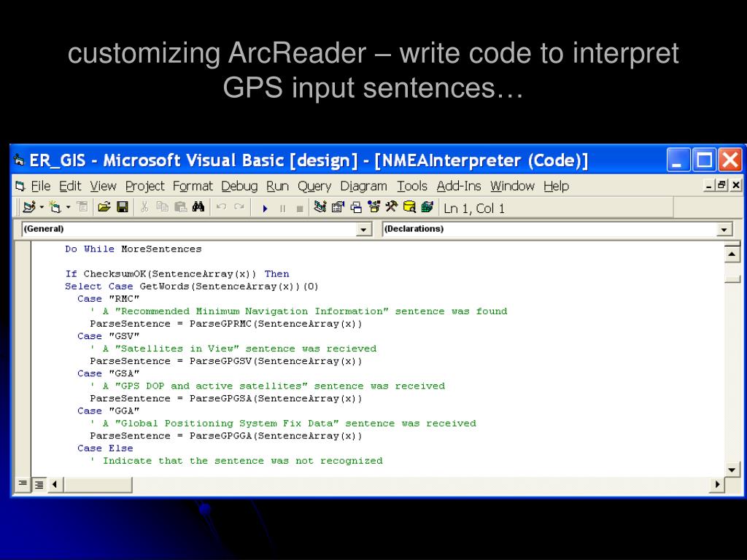Restore the NMEAInterpreter code child window
Screen dimensions: 747x560
coord(722,186)
